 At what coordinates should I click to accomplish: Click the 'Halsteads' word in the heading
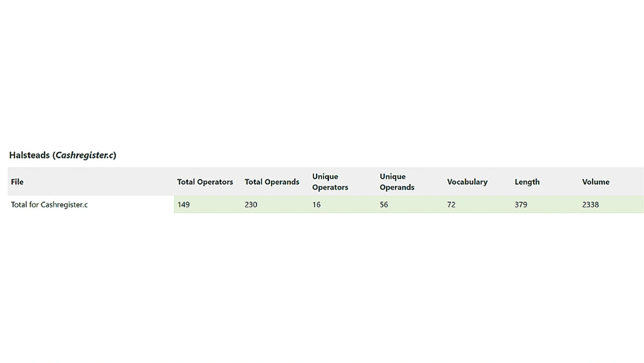(x=30, y=155)
